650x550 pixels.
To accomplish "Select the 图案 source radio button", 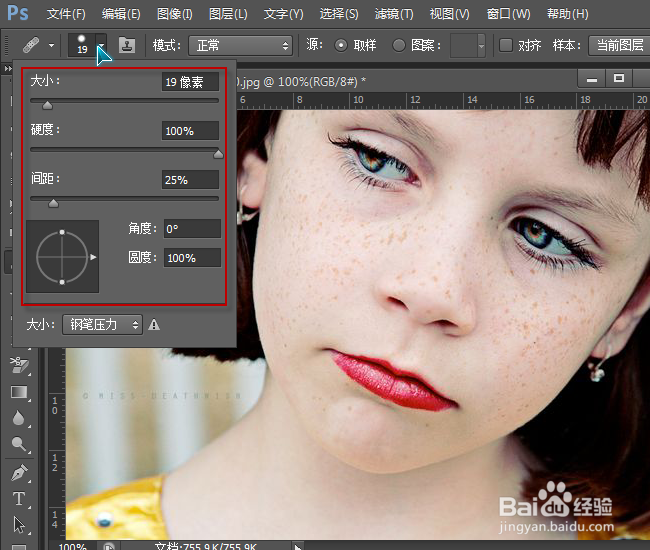I will click(x=399, y=45).
